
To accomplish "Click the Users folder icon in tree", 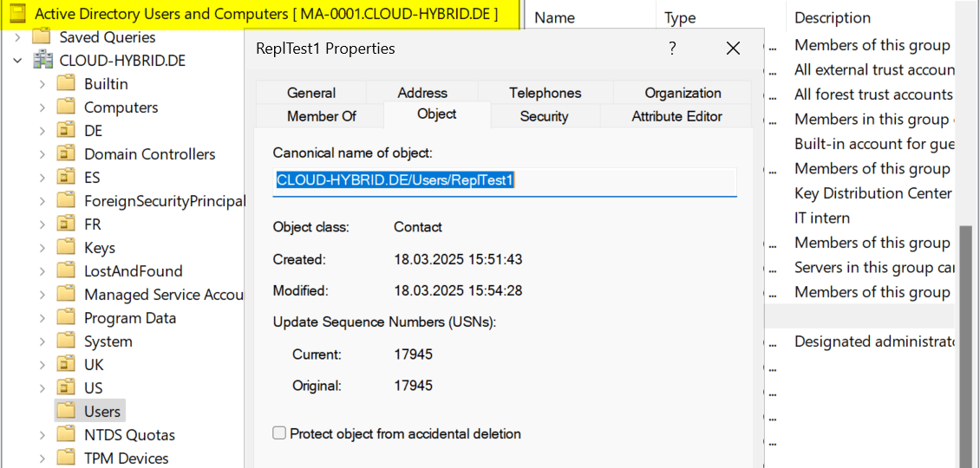I will pos(67,411).
